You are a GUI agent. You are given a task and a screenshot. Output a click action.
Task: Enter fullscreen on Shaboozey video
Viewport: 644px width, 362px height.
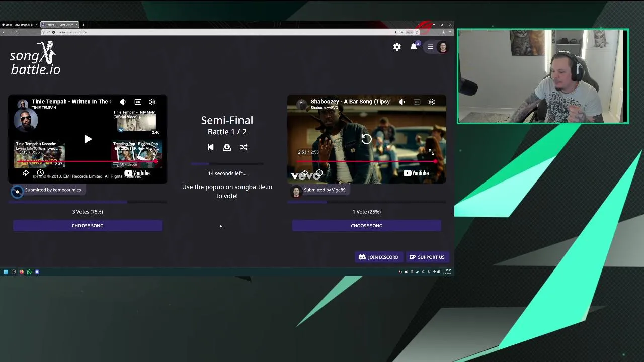tap(431, 152)
